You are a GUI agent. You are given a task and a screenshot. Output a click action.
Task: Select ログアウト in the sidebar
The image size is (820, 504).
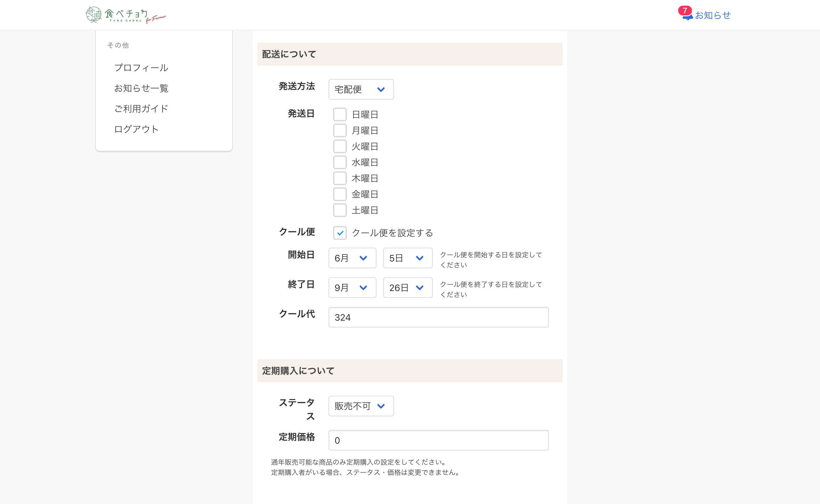pyautogui.click(x=136, y=129)
